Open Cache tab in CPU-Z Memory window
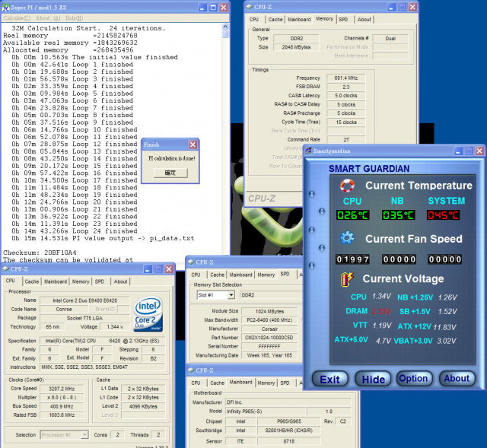The image size is (487, 448). pyautogui.click(x=275, y=19)
